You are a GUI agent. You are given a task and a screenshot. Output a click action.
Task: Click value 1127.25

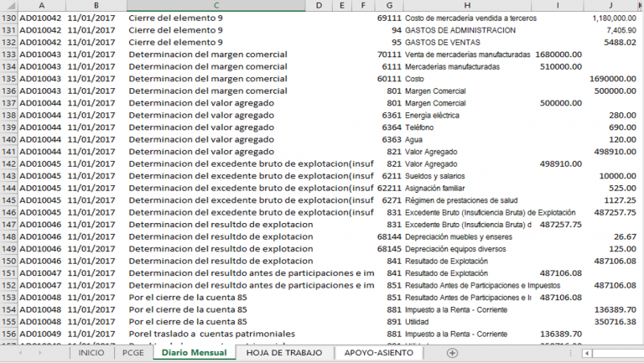point(620,200)
